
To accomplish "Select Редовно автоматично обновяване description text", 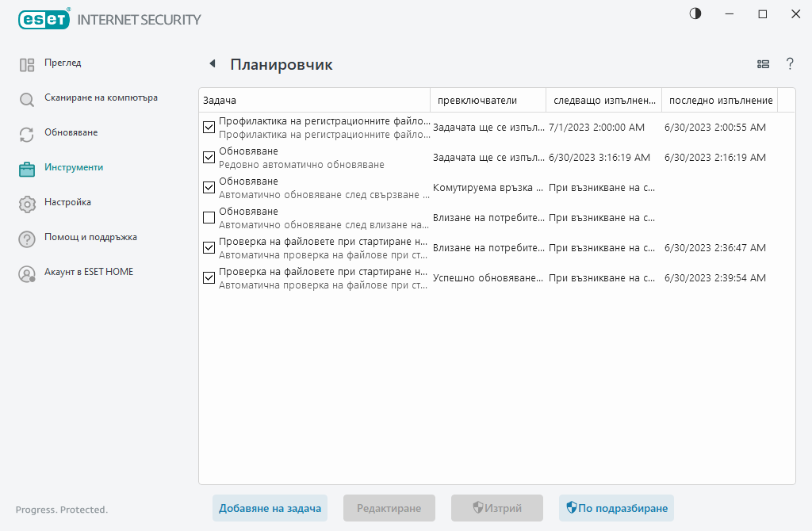I will coord(301,165).
